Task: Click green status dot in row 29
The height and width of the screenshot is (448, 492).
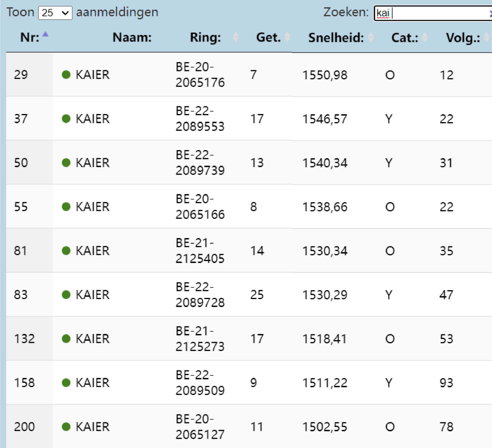Action: pos(66,74)
